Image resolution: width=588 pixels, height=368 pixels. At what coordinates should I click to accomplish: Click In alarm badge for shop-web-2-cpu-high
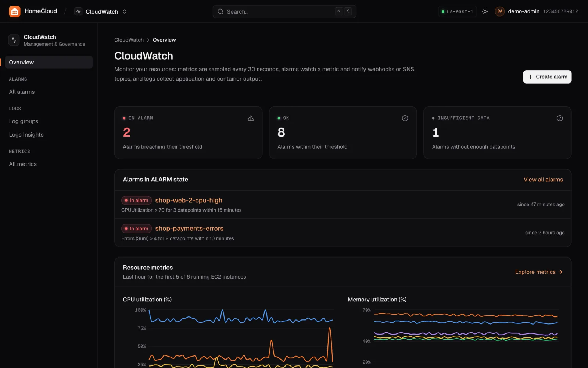pos(136,200)
